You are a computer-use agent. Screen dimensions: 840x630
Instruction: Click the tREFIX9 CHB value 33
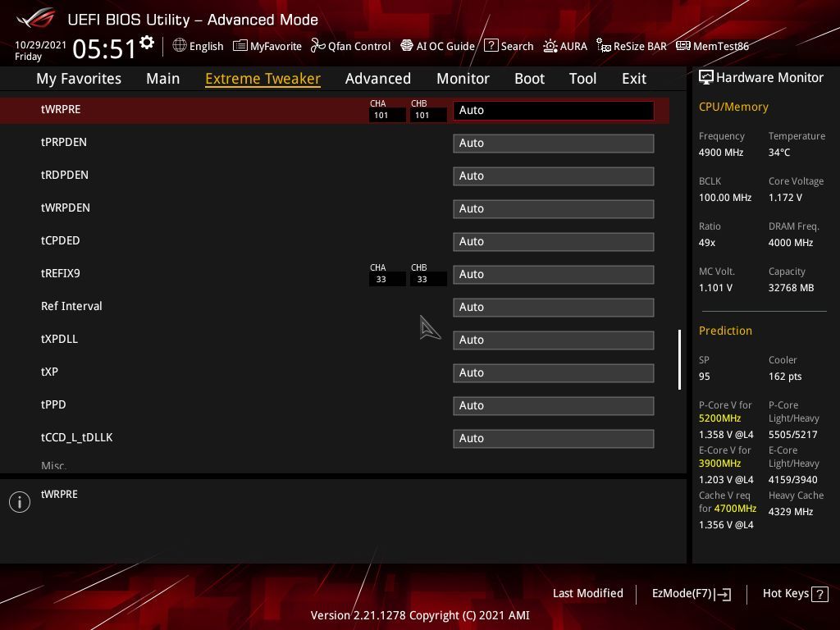(428, 279)
